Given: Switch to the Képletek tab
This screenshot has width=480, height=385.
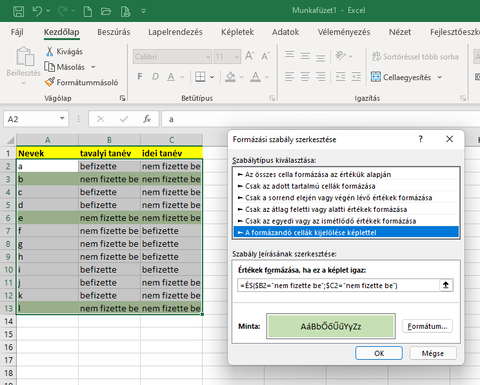Looking at the screenshot, I should click(237, 32).
